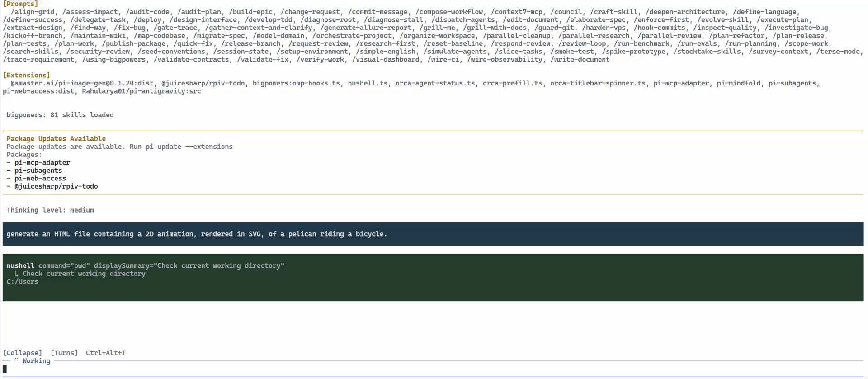The image size is (868, 379).
Task: Click the [Extensions] section header
Action: point(26,75)
